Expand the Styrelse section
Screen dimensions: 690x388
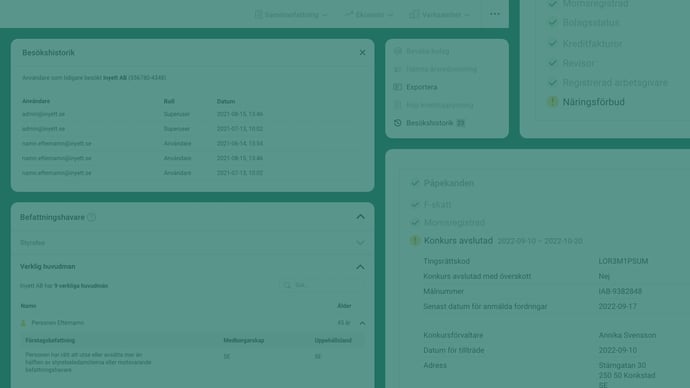(360, 243)
